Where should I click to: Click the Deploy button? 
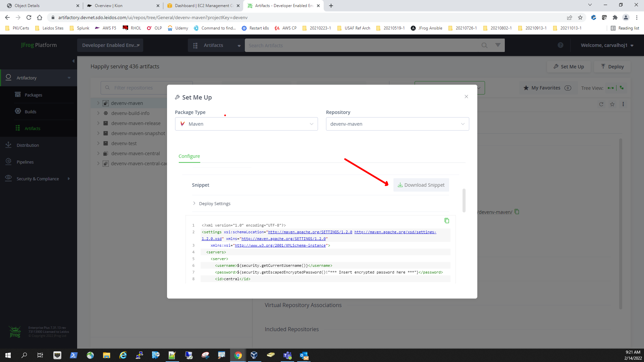(x=612, y=67)
